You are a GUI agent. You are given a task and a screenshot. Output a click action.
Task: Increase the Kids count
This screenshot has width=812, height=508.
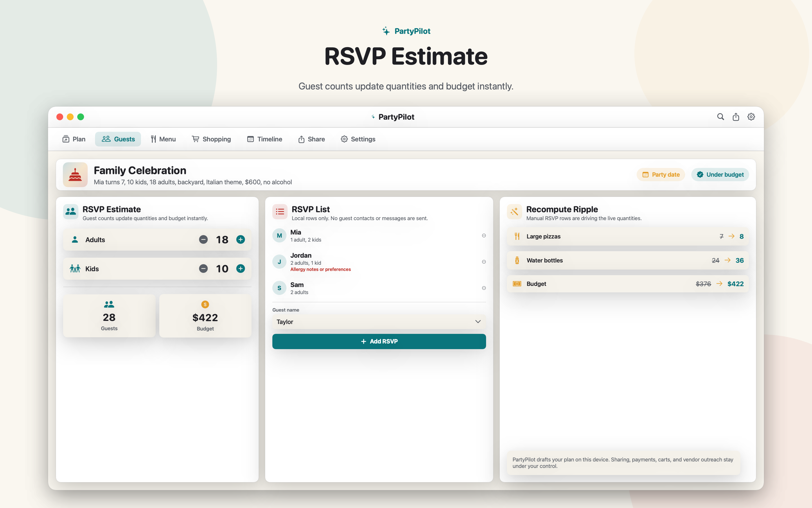240,268
